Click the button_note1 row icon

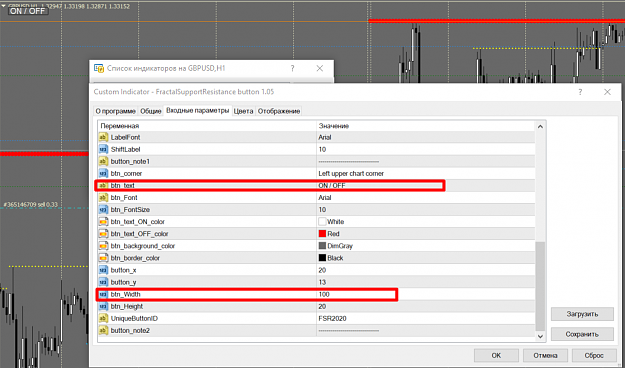103,161
